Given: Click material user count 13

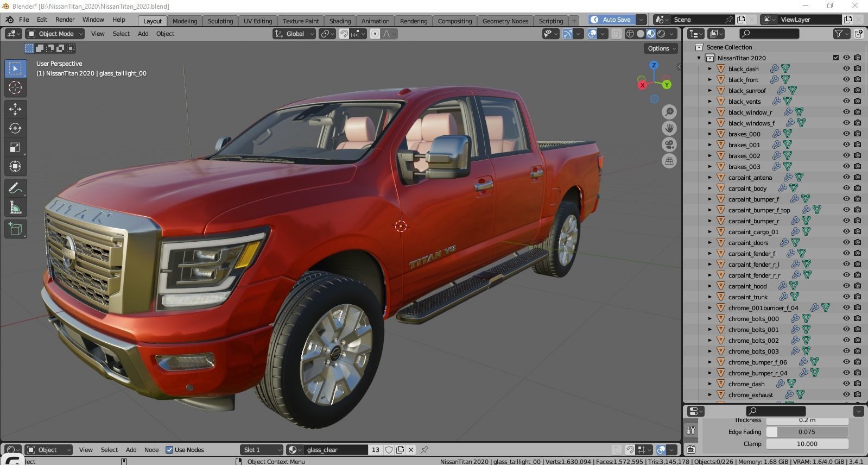Looking at the screenshot, I should pyautogui.click(x=375, y=450).
